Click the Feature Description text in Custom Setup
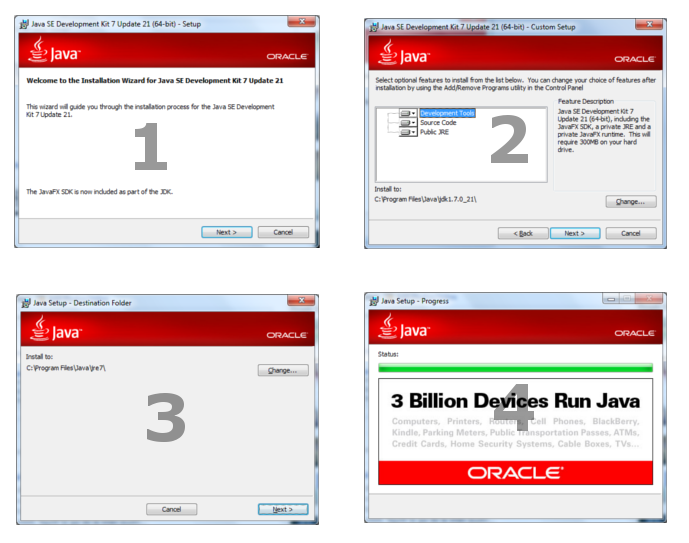This screenshot has width=689, height=543. (x=604, y=130)
